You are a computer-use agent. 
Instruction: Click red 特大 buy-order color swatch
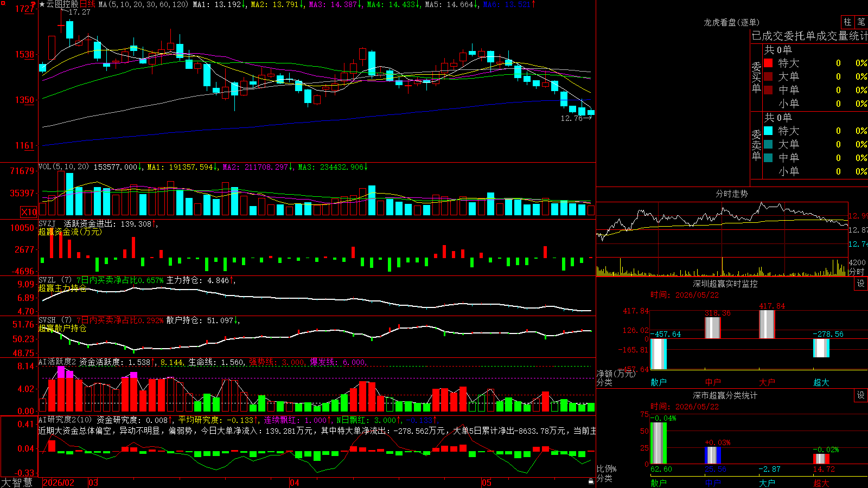768,63
